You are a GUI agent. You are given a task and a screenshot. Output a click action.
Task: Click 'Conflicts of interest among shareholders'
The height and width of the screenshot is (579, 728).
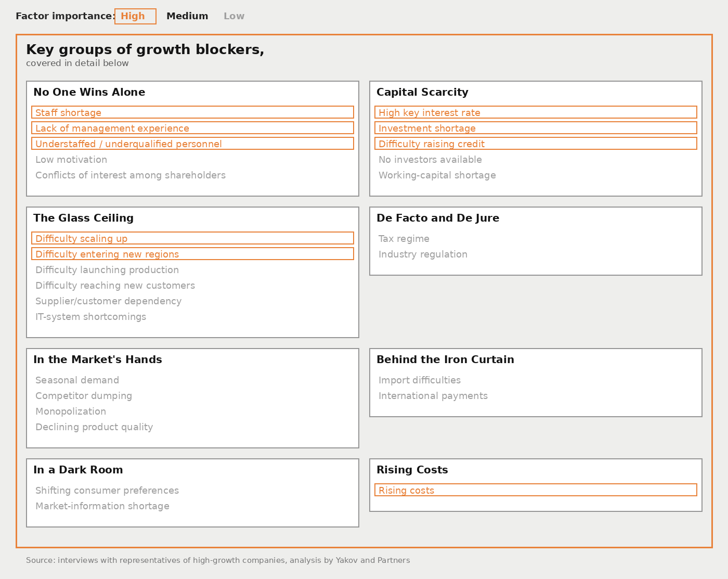tap(131, 175)
